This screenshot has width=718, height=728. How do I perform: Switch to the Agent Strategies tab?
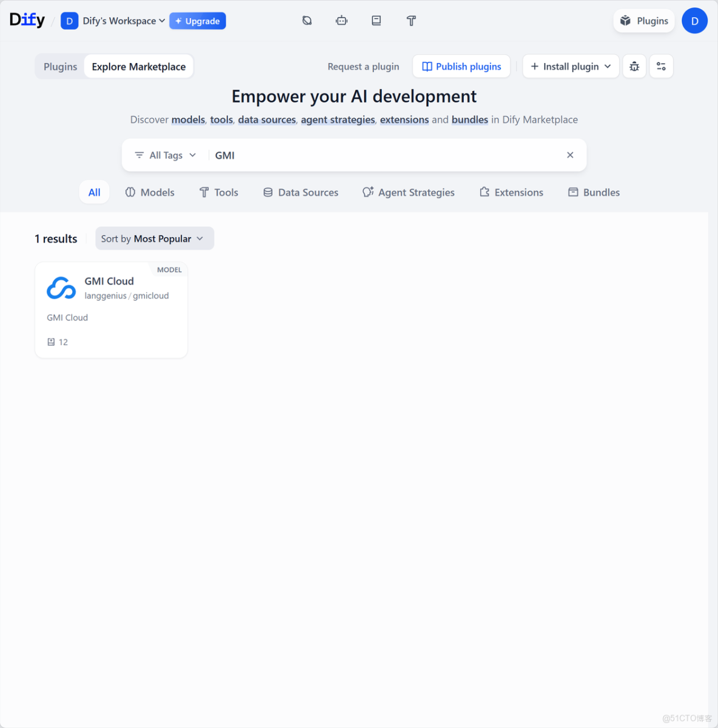408,192
